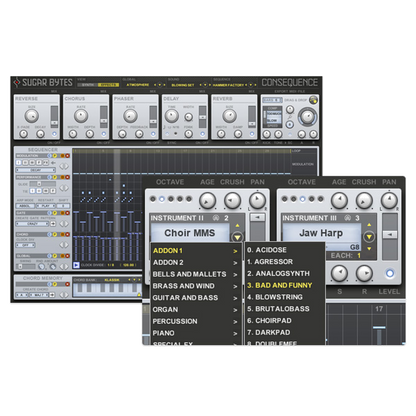The image size is (416, 416).
Task: Open the CRAZY gate pattern dropdown
Action: [32, 224]
